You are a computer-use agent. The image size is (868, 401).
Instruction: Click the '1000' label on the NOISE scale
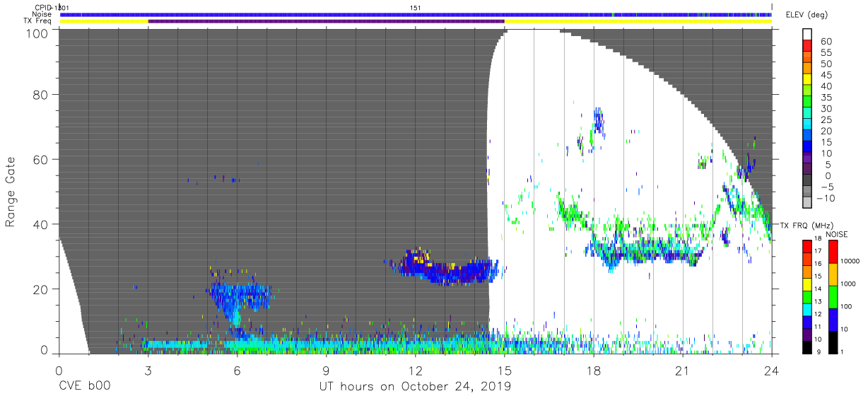849,284
